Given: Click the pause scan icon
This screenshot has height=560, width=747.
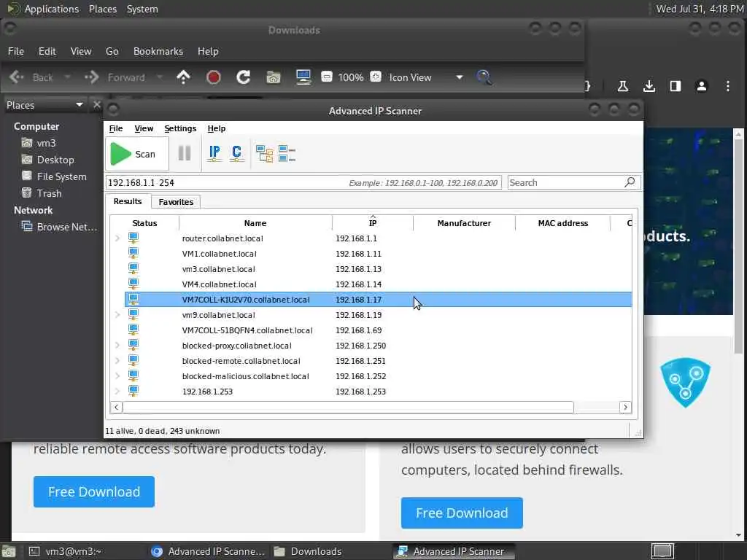Looking at the screenshot, I should pos(185,153).
